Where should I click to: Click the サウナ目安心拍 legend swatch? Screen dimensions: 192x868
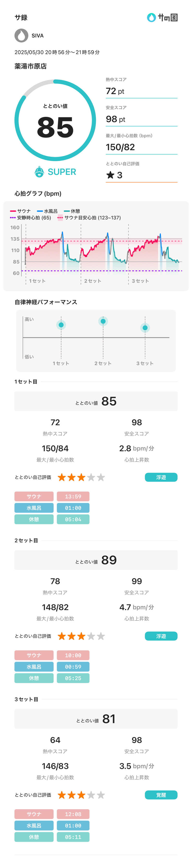click(60, 218)
